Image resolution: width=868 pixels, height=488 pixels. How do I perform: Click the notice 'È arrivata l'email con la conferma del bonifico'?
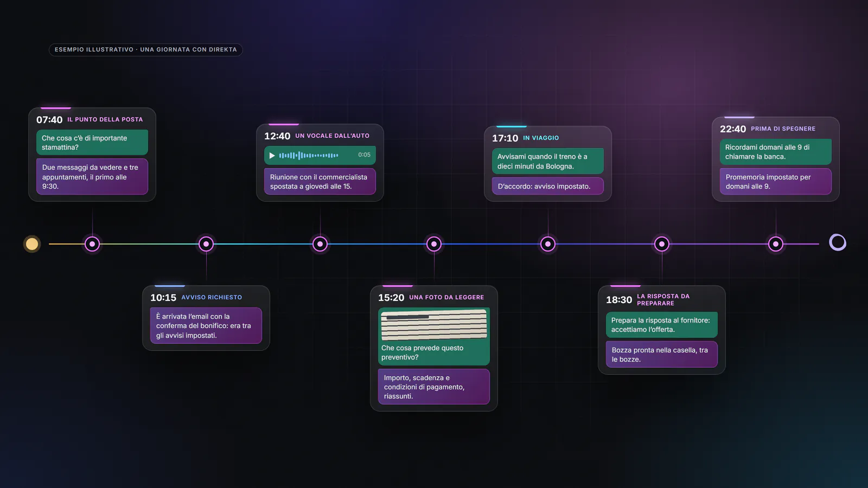pyautogui.click(x=206, y=326)
